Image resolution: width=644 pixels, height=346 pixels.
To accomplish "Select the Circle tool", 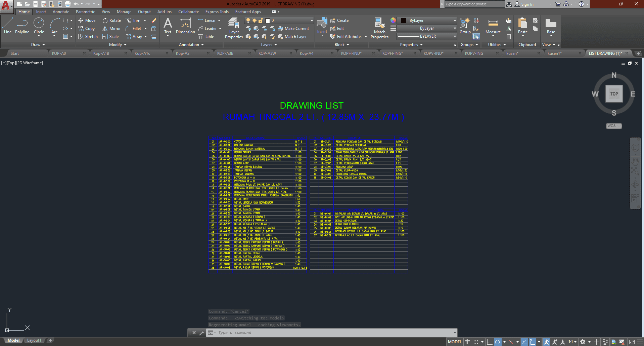I will click(39, 26).
